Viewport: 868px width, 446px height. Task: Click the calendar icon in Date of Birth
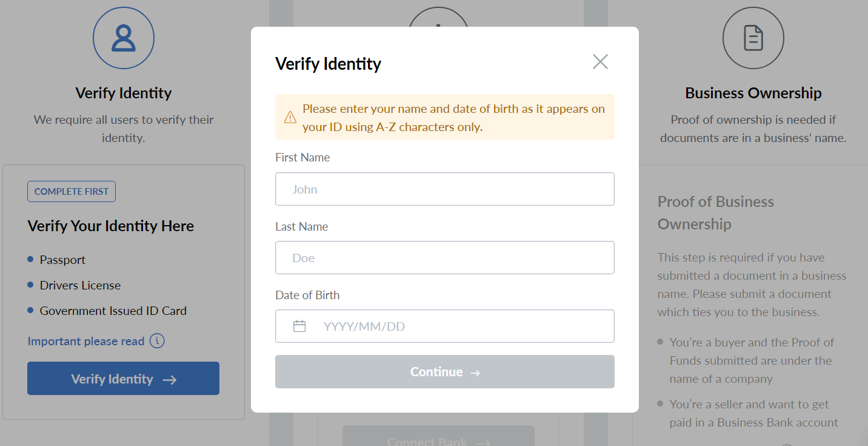299,326
